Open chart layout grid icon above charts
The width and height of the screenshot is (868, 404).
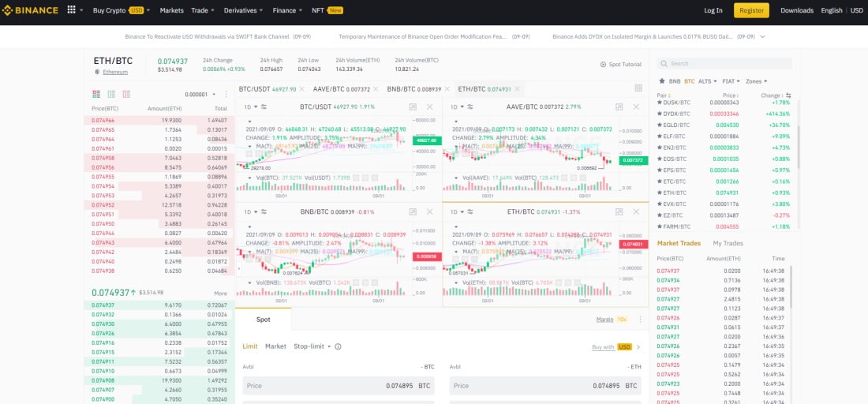click(638, 88)
